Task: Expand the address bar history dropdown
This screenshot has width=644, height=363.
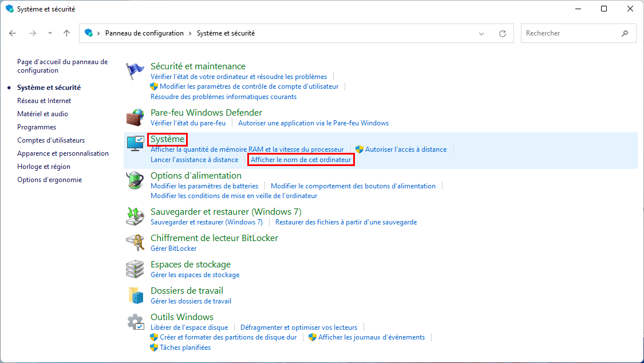Action: pyautogui.click(x=481, y=34)
